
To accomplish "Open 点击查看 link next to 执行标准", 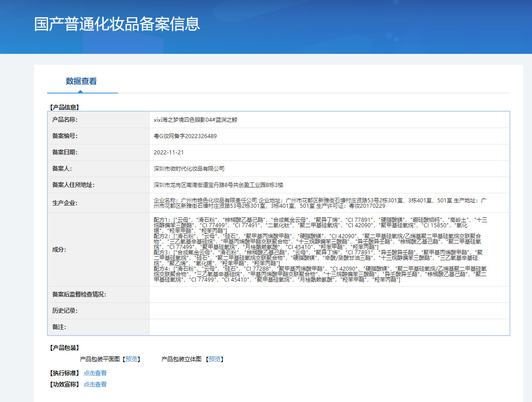I will pos(95,373).
